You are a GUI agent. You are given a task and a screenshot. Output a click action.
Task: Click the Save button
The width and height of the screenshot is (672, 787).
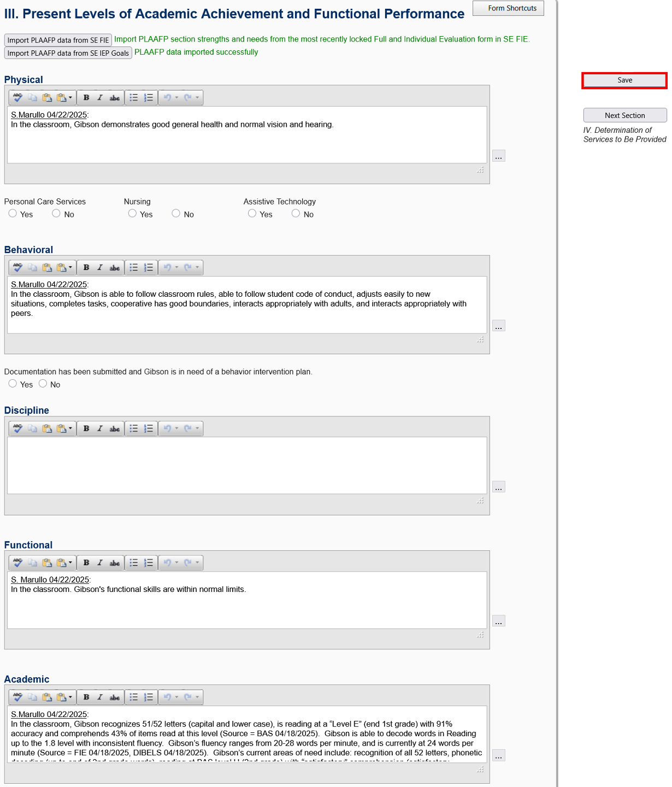point(624,80)
